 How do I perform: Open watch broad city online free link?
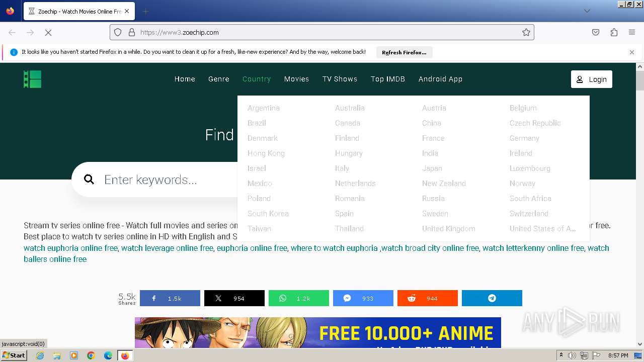coord(430,248)
